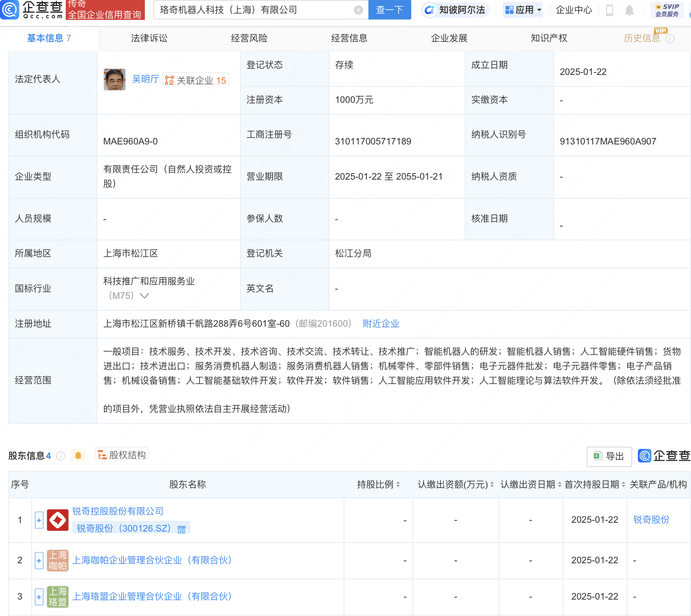This screenshot has height=616, width=691.
Task: Open 关联企业 15 next to 吴明厅
Action: pos(196,79)
